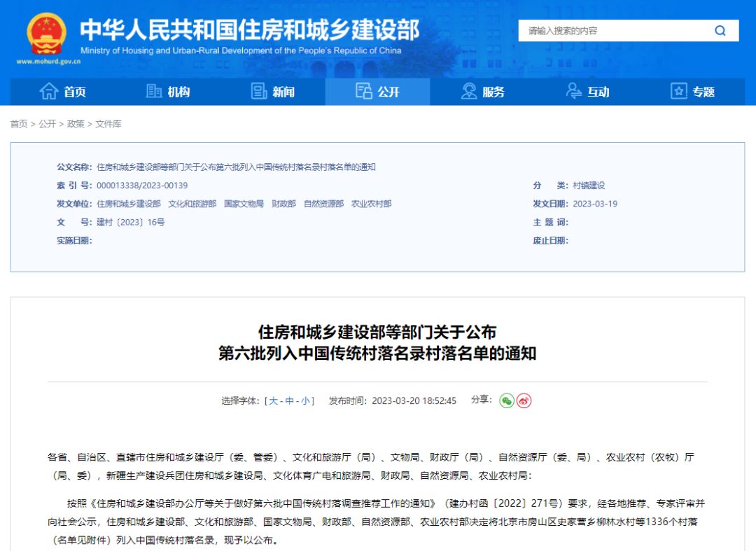Share article via WeChat icon
Image resolution: width=756 pixels, height=551 pixels.
point(507,400)
